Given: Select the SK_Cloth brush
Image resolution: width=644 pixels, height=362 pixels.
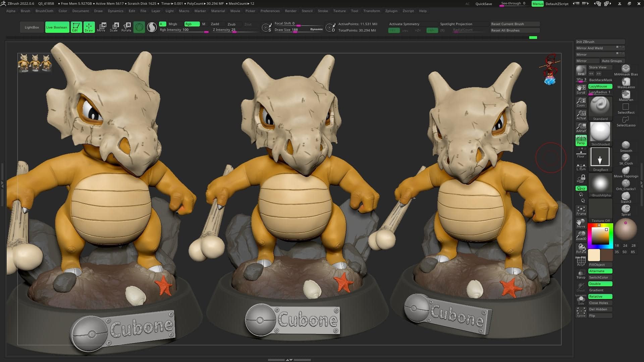Looking at the screenshot, I should (626, 160).
